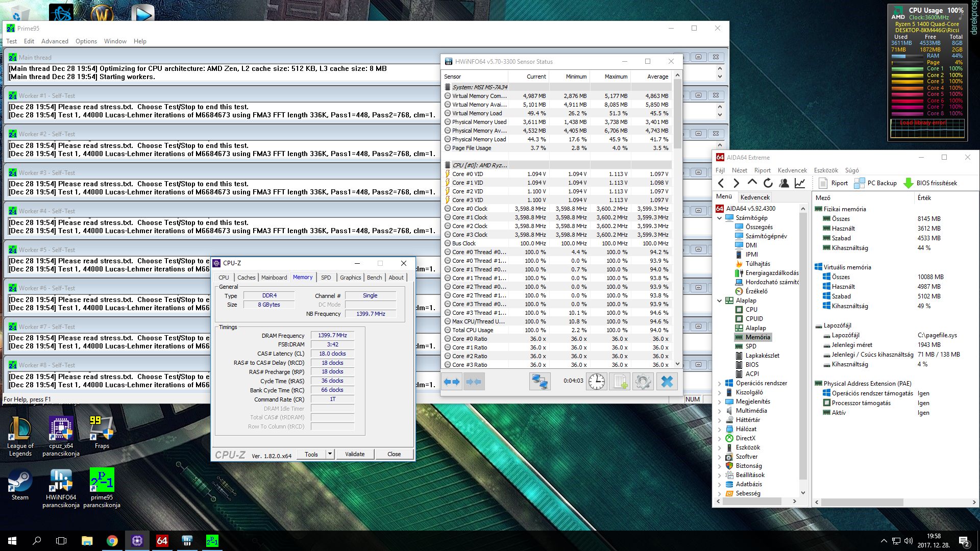
Task: Select the cpuz_x64 parancsikonja desktop icon
Action: (61, 436)
